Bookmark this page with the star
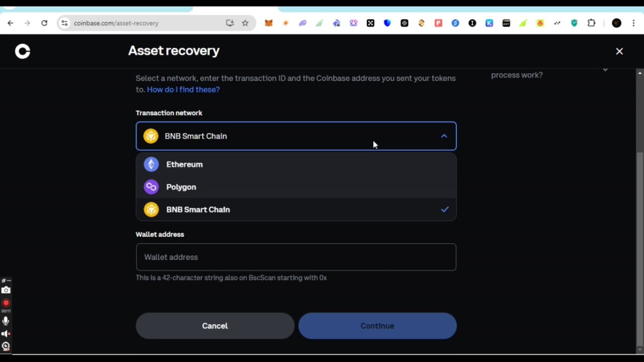 (x=245, y=23)
